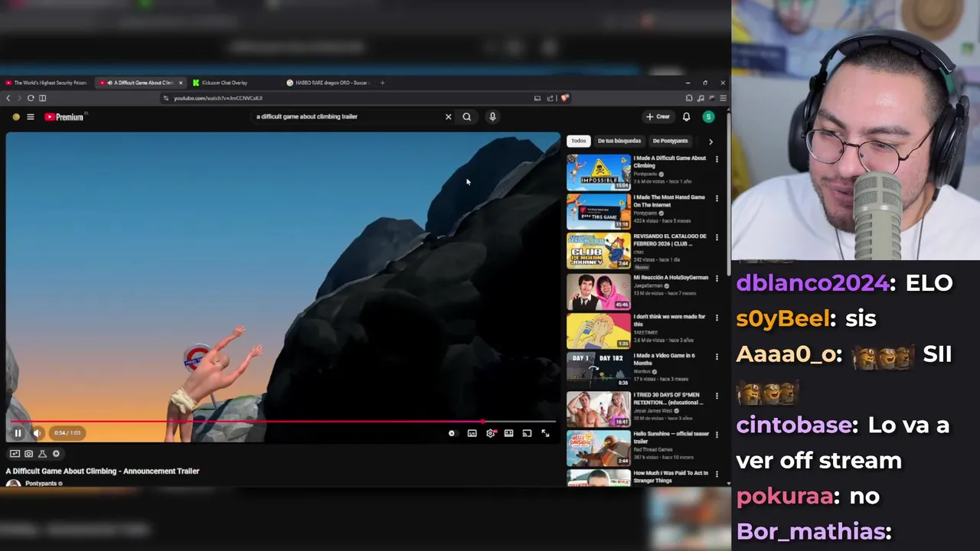This screenshot has width=980, height=551.
Task: Open options for I Made A Difficult Game About Climbing
Action: click(x=717, y=159)
